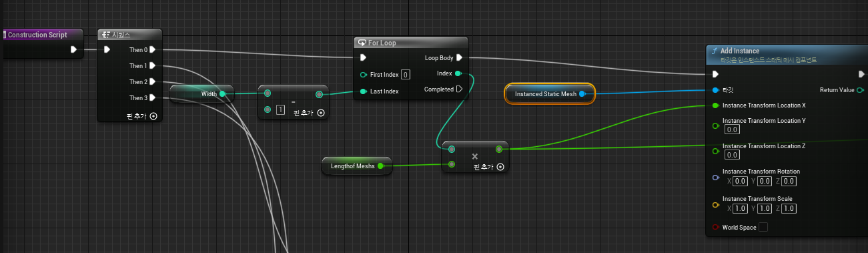Image resolution: width=868 pixels, height=253 pixels.
Task: Click the Then 0 exec pin
Action: tap(153, 49)
